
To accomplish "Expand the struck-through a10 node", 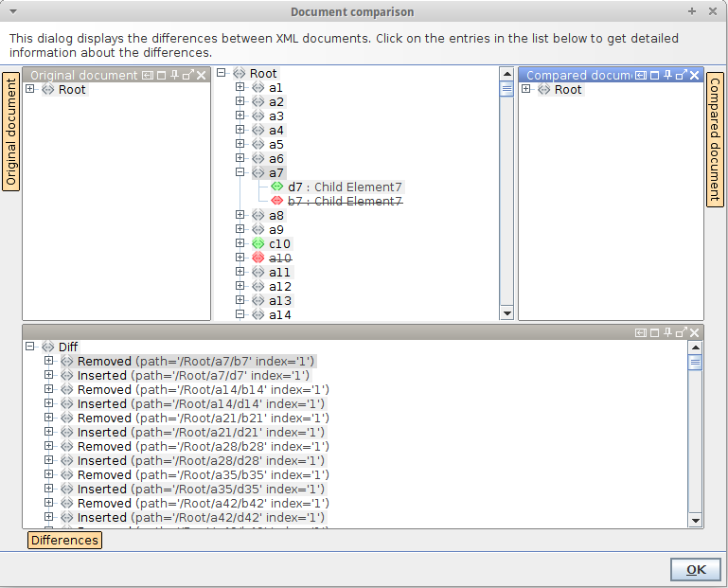I will click(x=240, y=258).
